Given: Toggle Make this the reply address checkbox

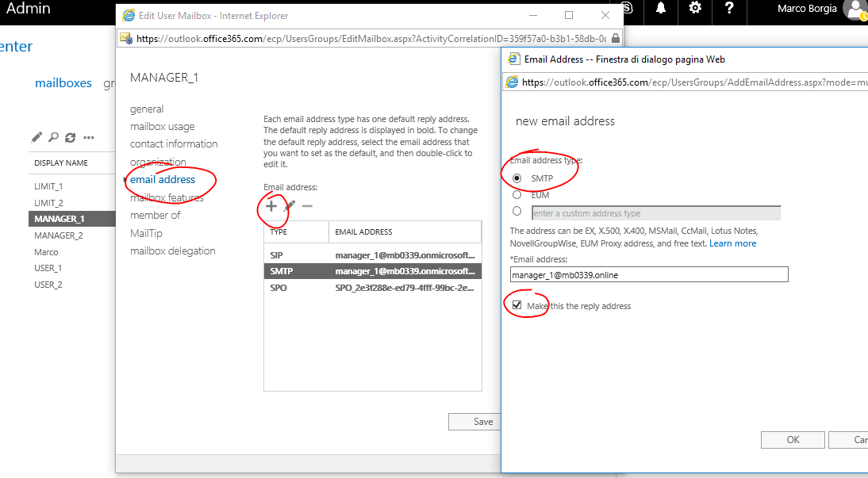Looking at the screenshot, I should point(517,305).
